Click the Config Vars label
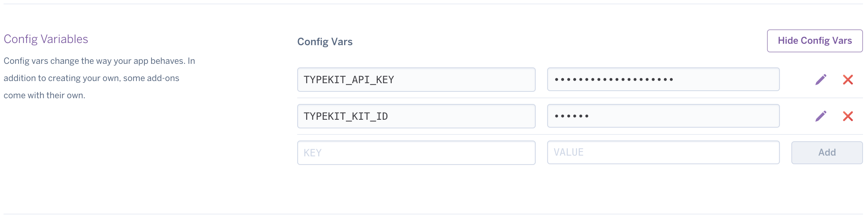The height and width of the screenshot is (218, 868). (325, 42)
